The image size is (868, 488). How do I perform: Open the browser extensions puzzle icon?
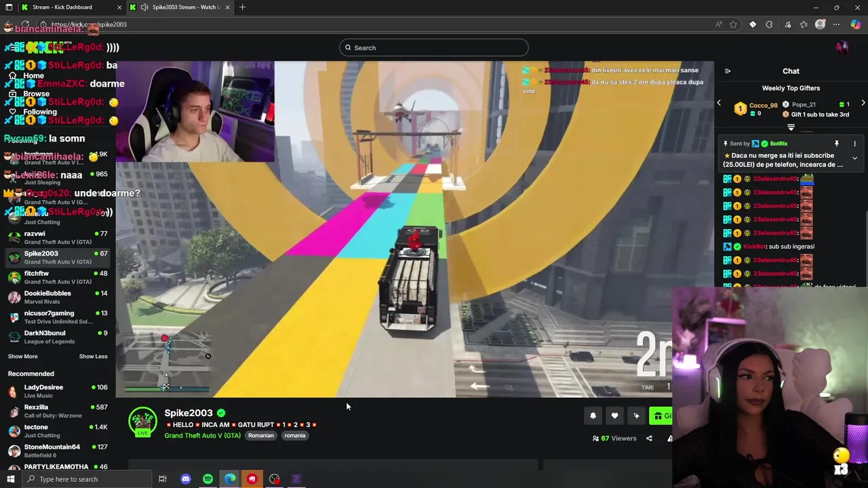click(x=769, y=25)
